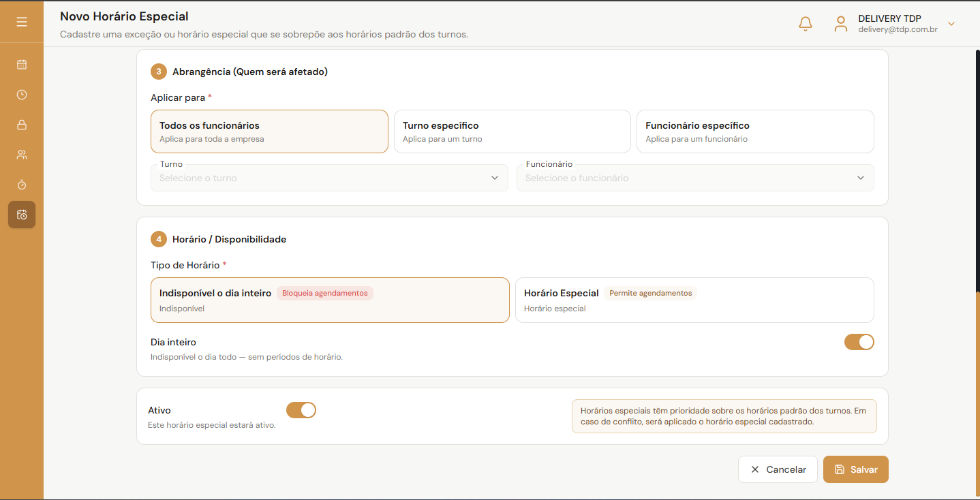980x500 pixels.
Task: Click the delivery@tdp.com.br email text
Action: point(898,30)
